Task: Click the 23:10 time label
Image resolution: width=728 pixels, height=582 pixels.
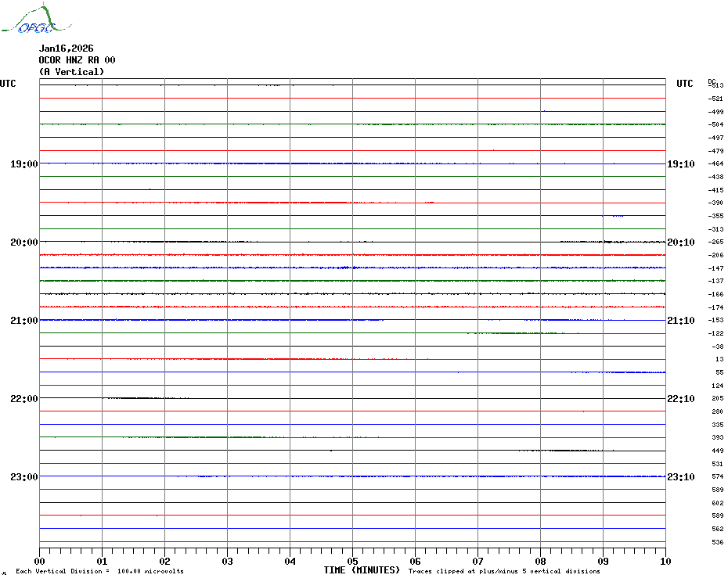Action: [x=681, y=476]
